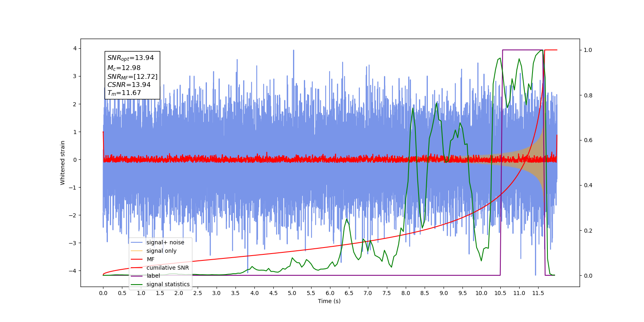
Task: Click the x-axis tick label 7.5
Action: pos(387,293)
